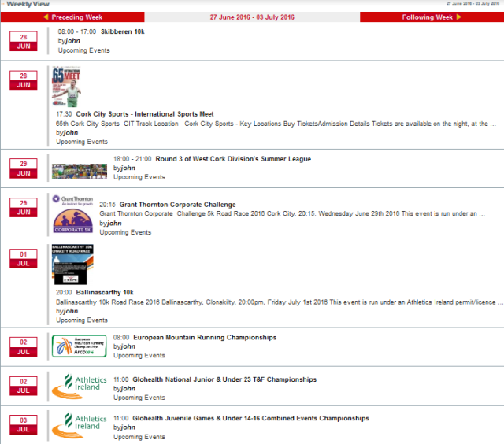
Task: Open Grant Thornton Corporate Challenge event
Action: pos(177,205)
